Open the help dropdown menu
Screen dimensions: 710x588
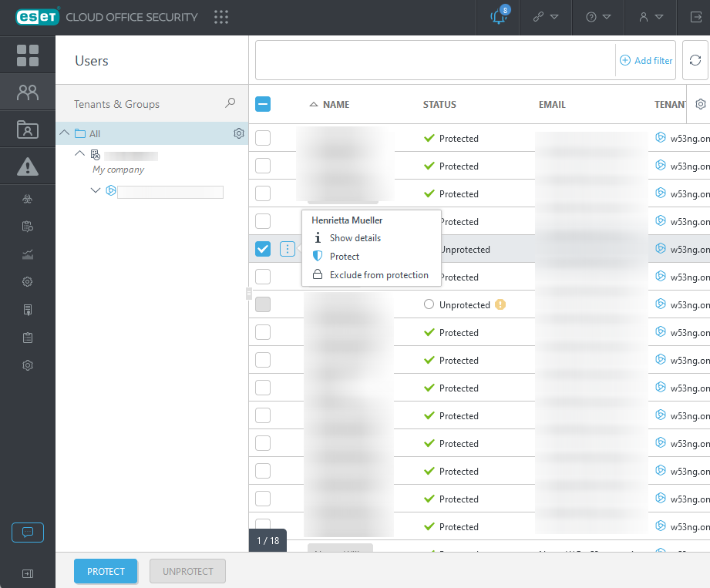[x=598, y=17]
